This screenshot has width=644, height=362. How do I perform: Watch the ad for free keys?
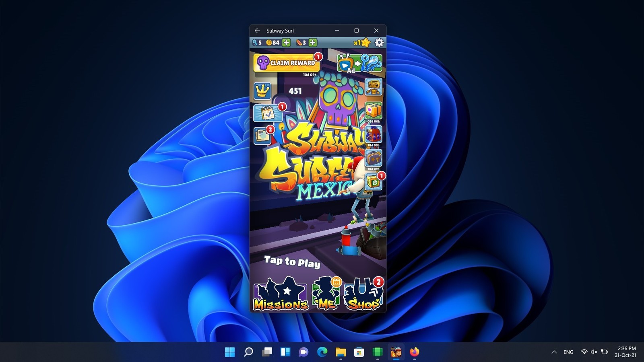pyautogui.click(x=359, y=64)
